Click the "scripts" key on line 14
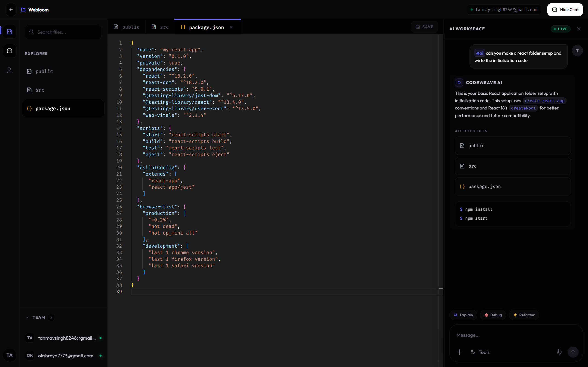Image resolution: width=588 pixels, height=367 pixels. pyautogui.click(x=150, y=128)
